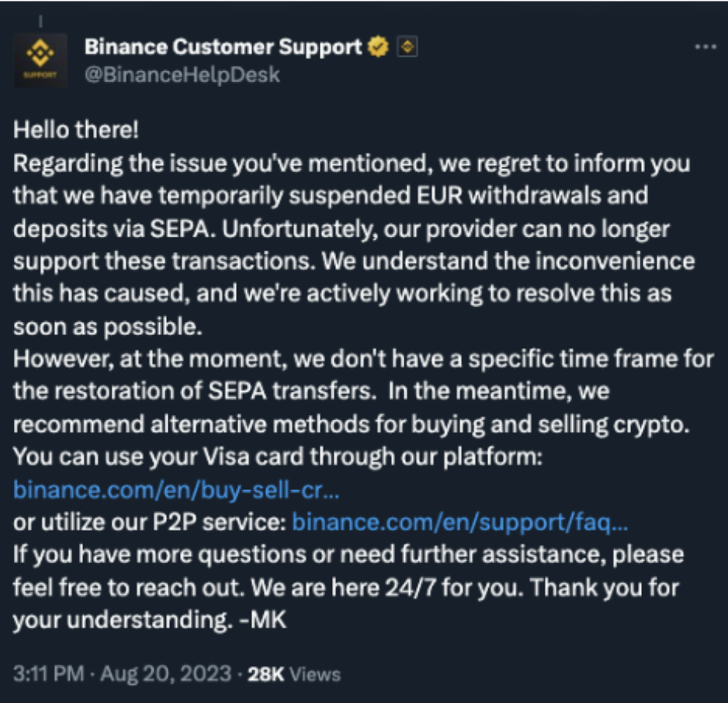Click the 3:11 PM · Aug 20, 2023 timestamp
The width and height of the screenshot is (728, 703).
pos(122,674)
